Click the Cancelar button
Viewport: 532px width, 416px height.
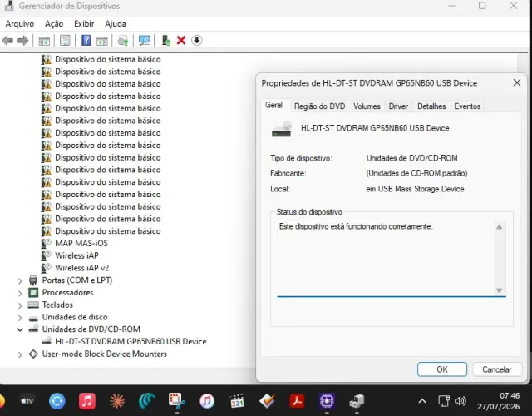point(497,369)
